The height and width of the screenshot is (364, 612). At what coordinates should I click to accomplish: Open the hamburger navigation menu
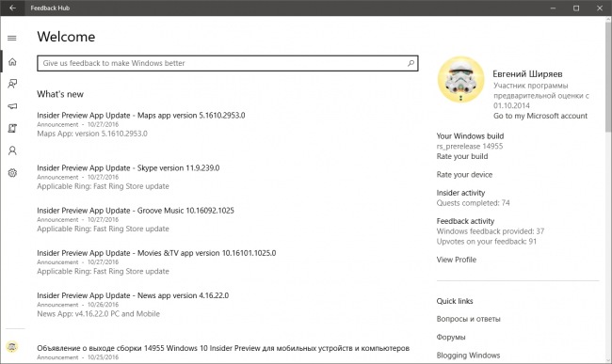click(x=12, y=39)
